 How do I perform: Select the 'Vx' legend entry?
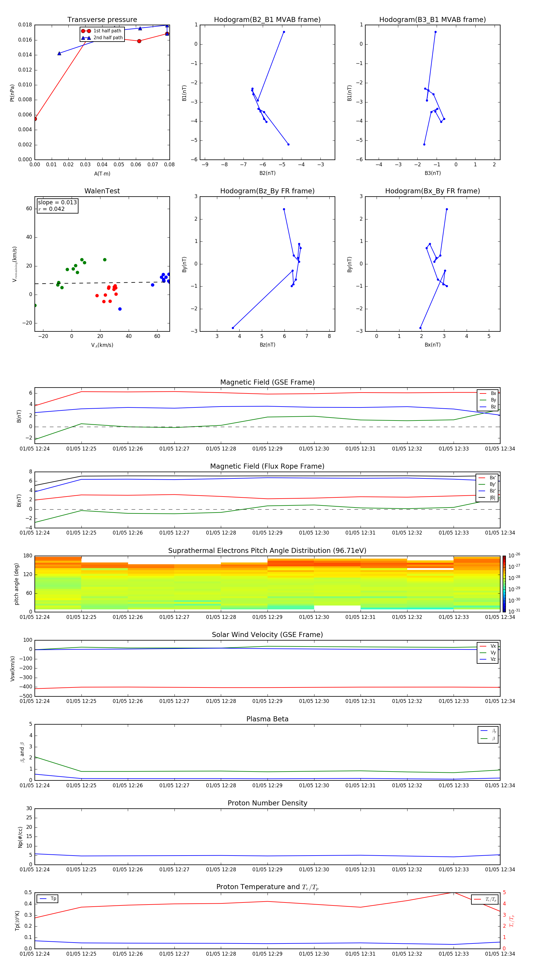pyautogui.click(x=488, y=647)
